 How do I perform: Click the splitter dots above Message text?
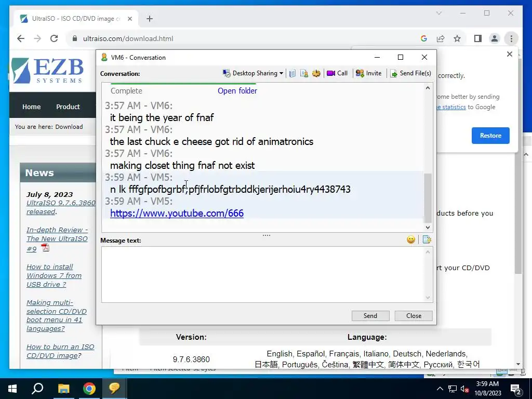click(267, 235)
